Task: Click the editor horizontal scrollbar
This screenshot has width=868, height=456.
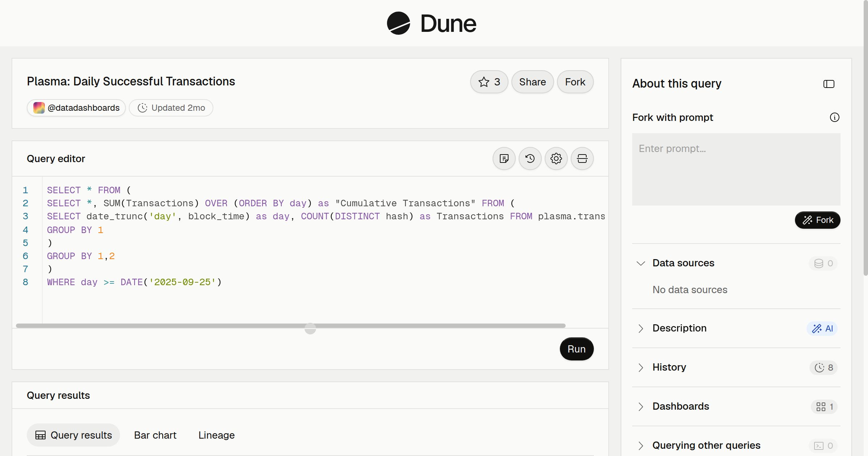Action: (290, 326)
